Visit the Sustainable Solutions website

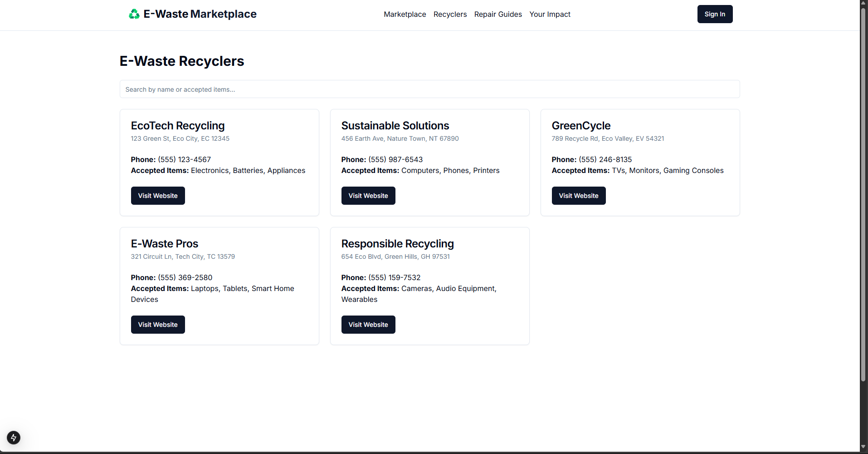[x=368, y=195]
